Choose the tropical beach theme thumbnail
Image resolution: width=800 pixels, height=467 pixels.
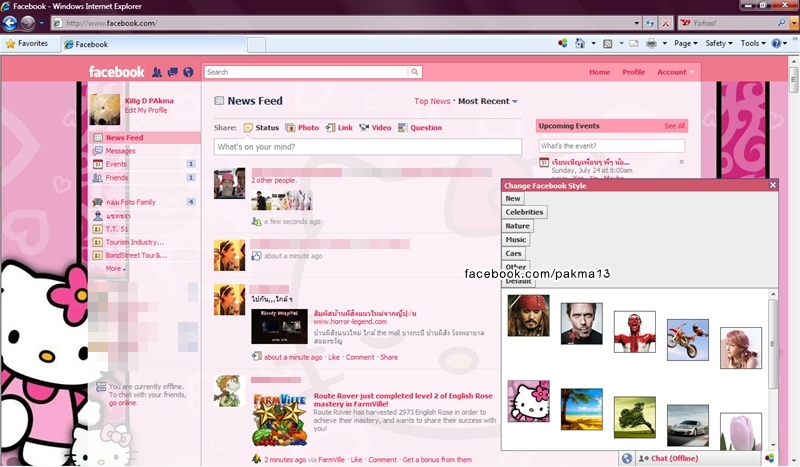coord(581,409)
